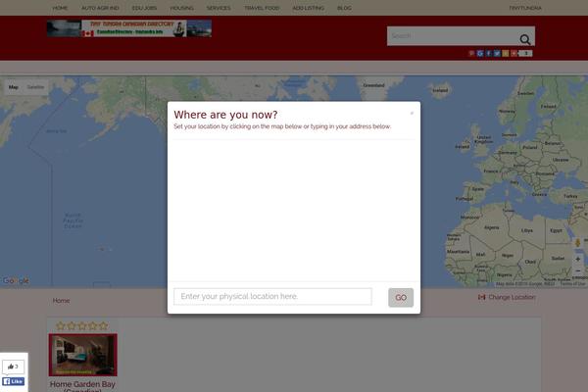The height and width of the screenshot is (392, 588).
Task: Close the 'Where are you now?' dialog
Action: pyautogui.click(x=412, y=113)
